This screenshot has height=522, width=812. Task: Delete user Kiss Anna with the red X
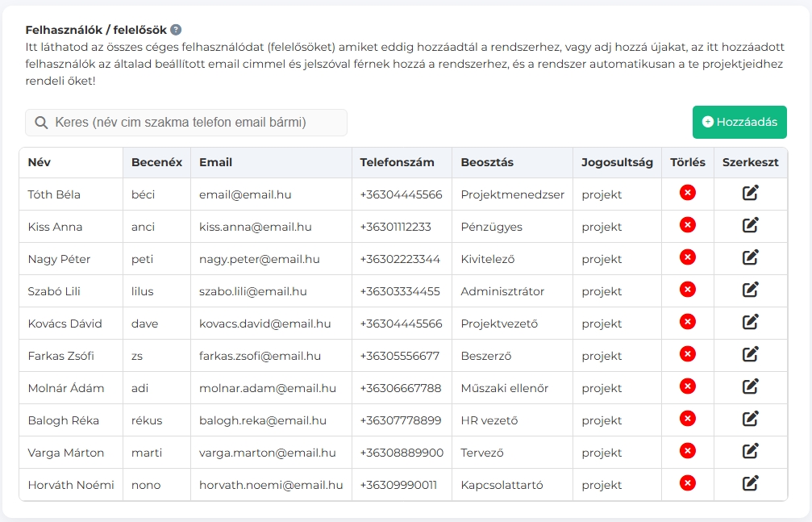(x=687, y=225)
